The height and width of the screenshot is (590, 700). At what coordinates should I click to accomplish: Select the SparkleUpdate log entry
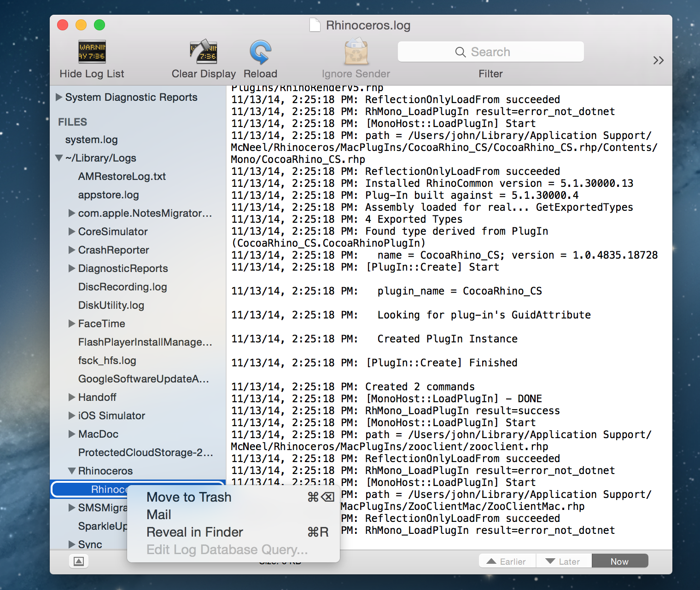click(x=103, y=526)
